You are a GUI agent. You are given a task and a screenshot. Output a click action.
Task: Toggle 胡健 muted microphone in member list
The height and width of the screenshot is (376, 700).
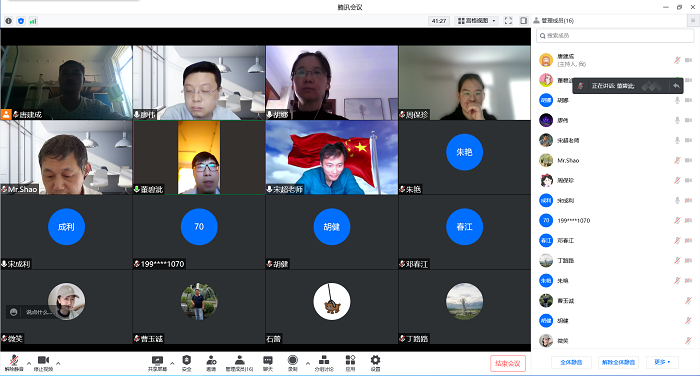tap(688, 321)
